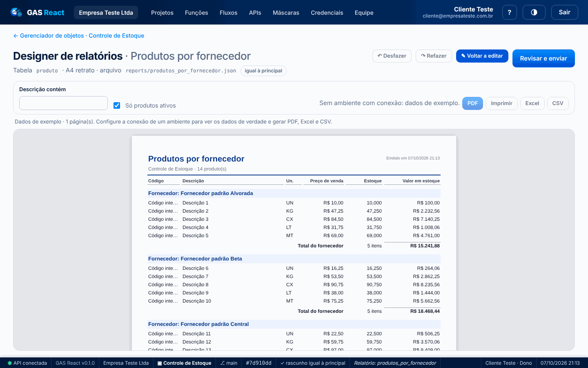588x368 pixels.
Task: Toggle the 'Só produtos ativos' checkbox
Action: [x=117, y=105]
